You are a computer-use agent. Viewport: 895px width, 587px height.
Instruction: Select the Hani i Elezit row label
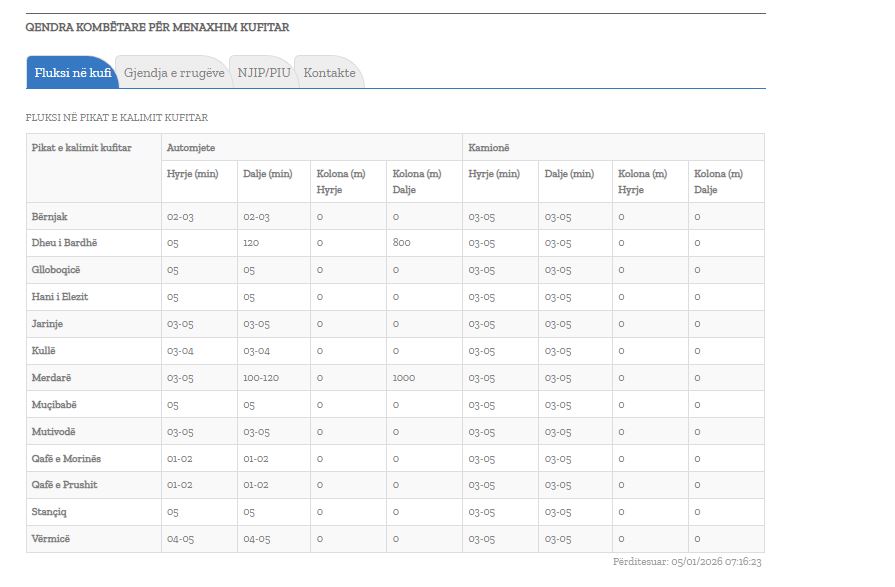click(x=63, y=297)
